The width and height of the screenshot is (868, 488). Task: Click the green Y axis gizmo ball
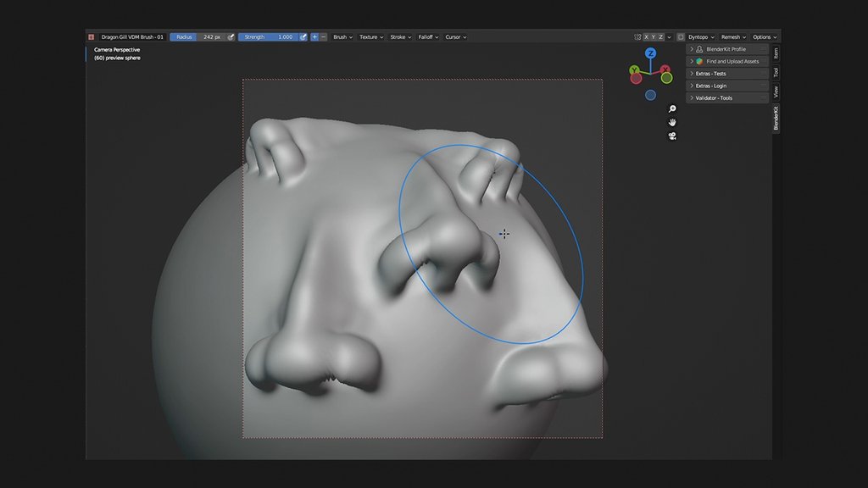(634, 69)
